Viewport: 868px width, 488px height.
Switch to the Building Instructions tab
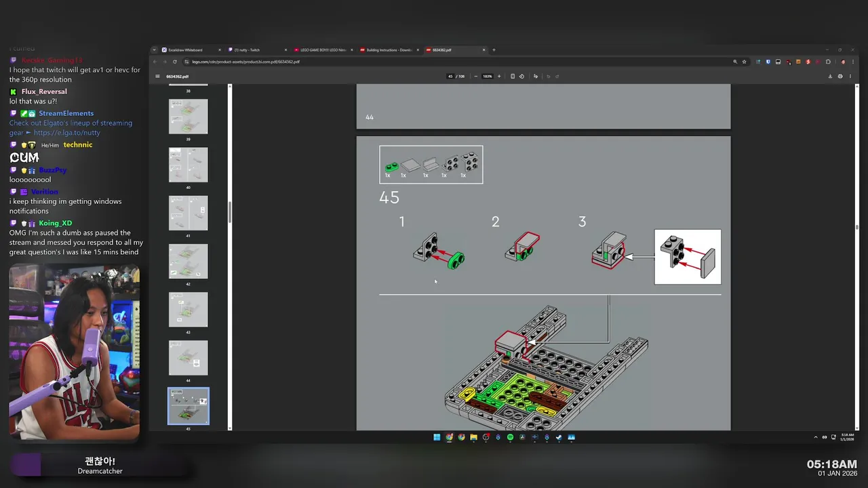(x=389, y=49)
